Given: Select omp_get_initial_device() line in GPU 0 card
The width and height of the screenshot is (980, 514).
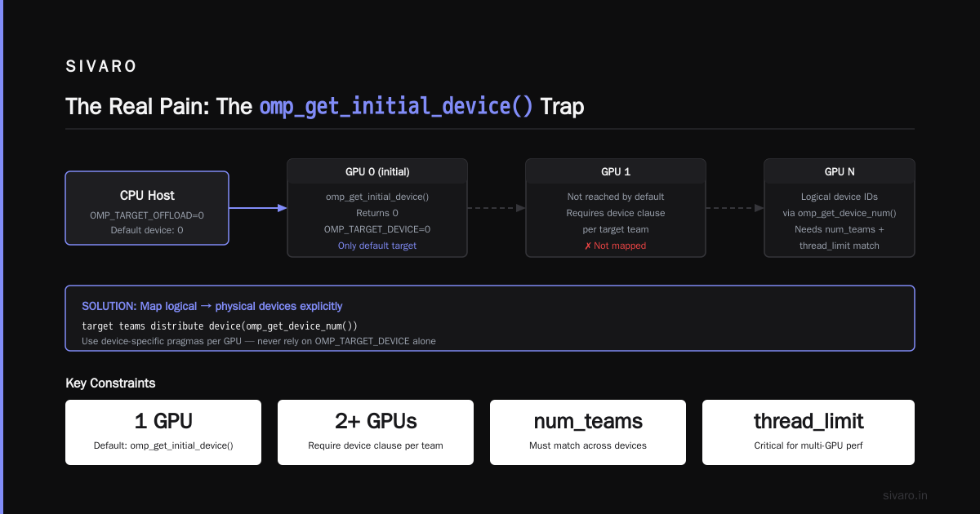Looking at the screenshot, I should (377, 197).
